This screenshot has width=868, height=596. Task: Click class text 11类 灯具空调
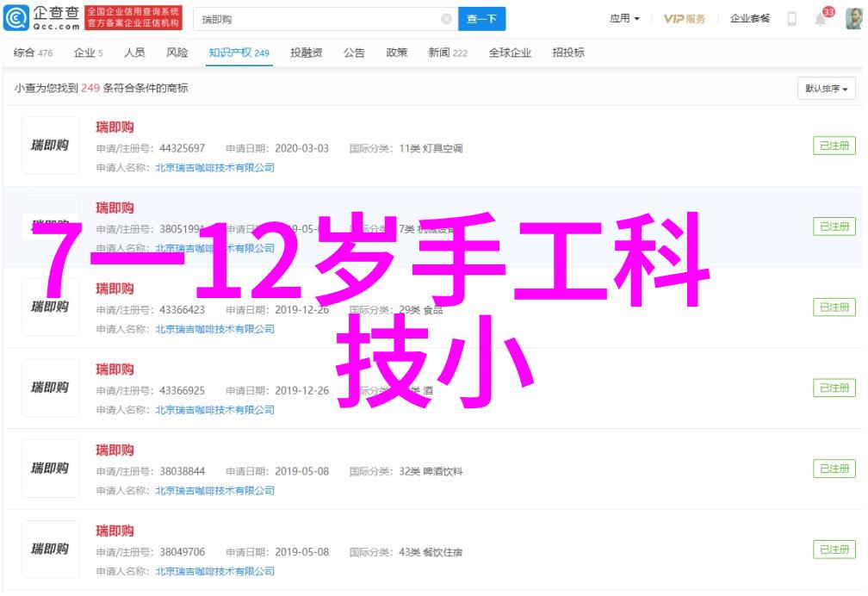(431, 148)
